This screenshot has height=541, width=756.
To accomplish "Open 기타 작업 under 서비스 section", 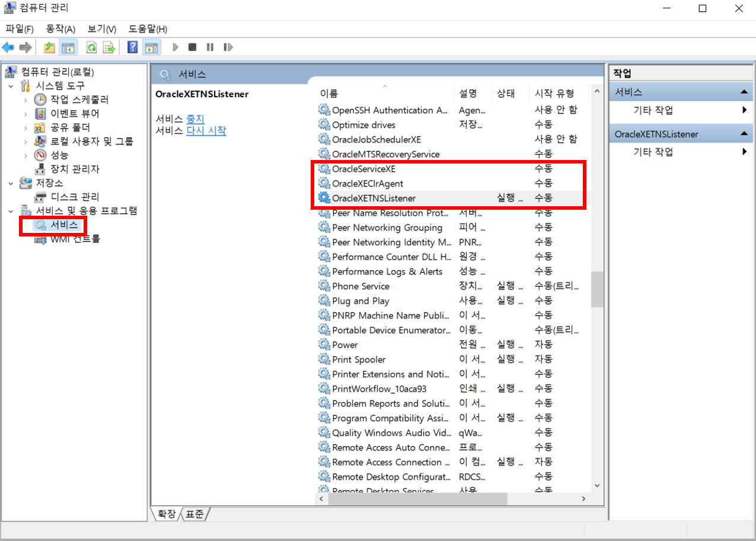I will [653, 110].
